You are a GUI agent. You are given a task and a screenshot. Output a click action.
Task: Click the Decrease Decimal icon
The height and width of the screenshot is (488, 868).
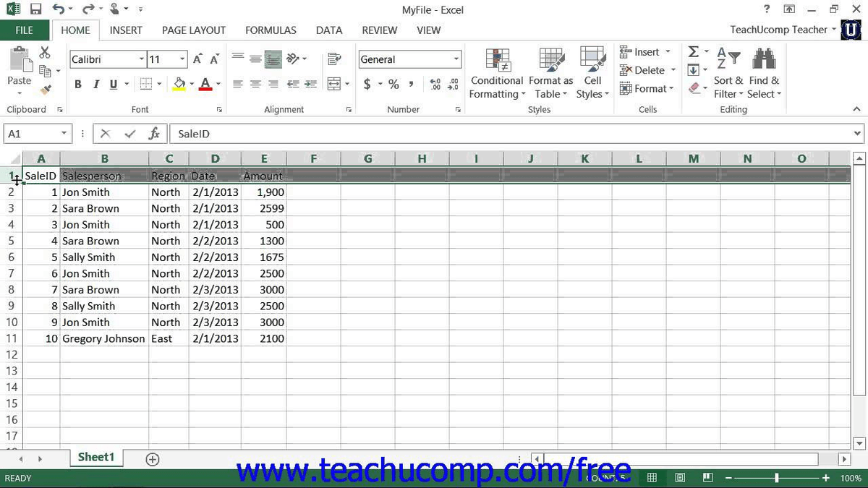[x=454, y=84]
